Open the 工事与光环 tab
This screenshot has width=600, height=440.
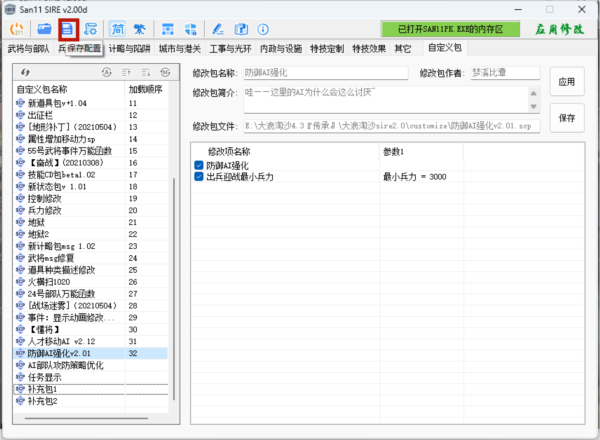point(230,49)
